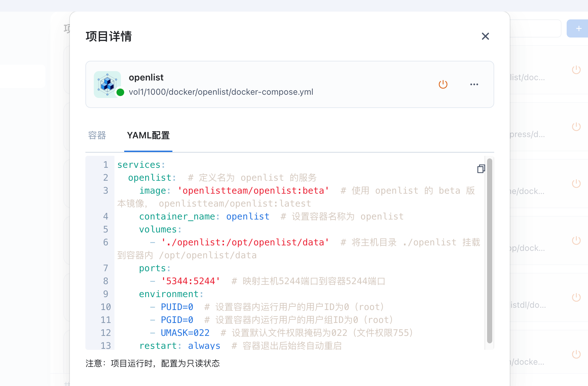The height and width of the screenshot is (386, 588).
Task: Toggle power icon beside list/doc... row
Action: 576,70
